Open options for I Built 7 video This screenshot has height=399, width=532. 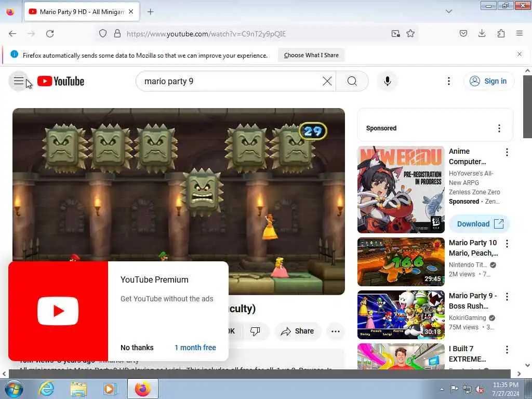coord(507,350)
